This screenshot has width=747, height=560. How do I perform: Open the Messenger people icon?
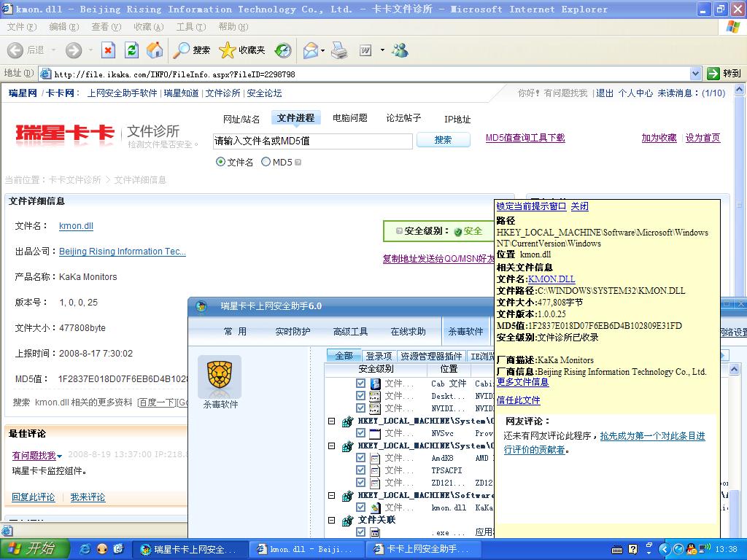coord(400,50)
